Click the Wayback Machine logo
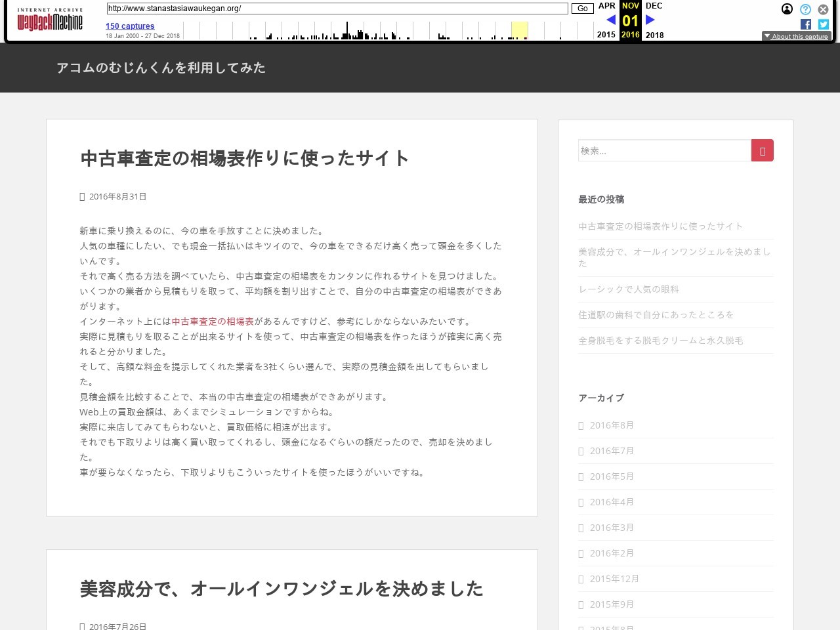This screenshot has height=630, width=840. point(50,20)
